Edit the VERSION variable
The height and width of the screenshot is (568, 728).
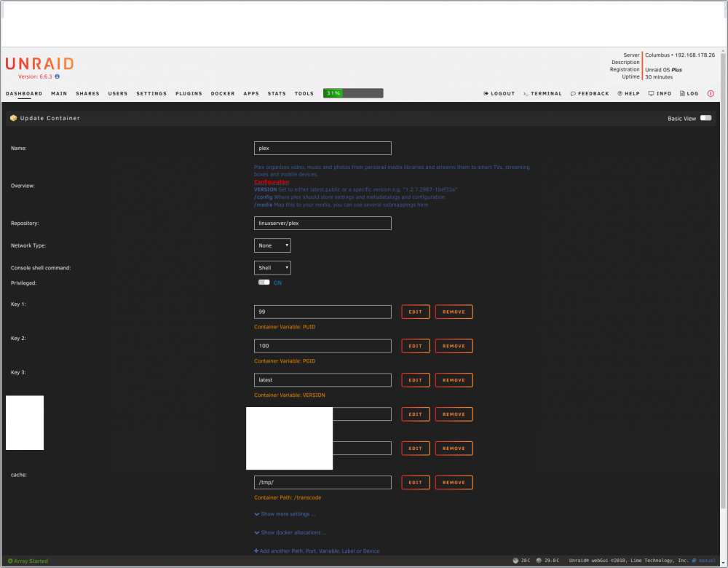416,380
